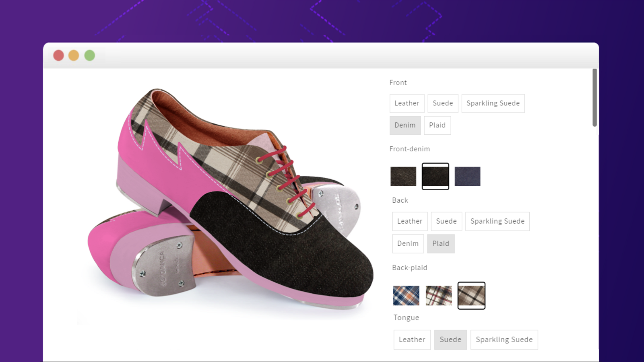This screenshot has width=644, height=362.
Task: Click the vertical scrollbar thumb
Action: point(594,98)
